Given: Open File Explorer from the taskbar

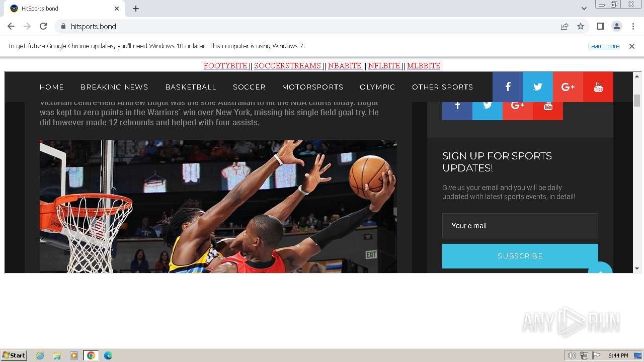Looking at the screenshot, I should tap(57, 355).
